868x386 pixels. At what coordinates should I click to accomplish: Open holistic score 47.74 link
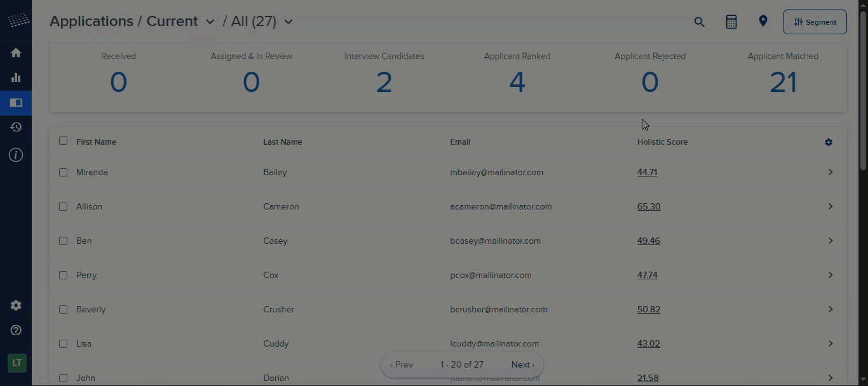[x=647, y=275]
